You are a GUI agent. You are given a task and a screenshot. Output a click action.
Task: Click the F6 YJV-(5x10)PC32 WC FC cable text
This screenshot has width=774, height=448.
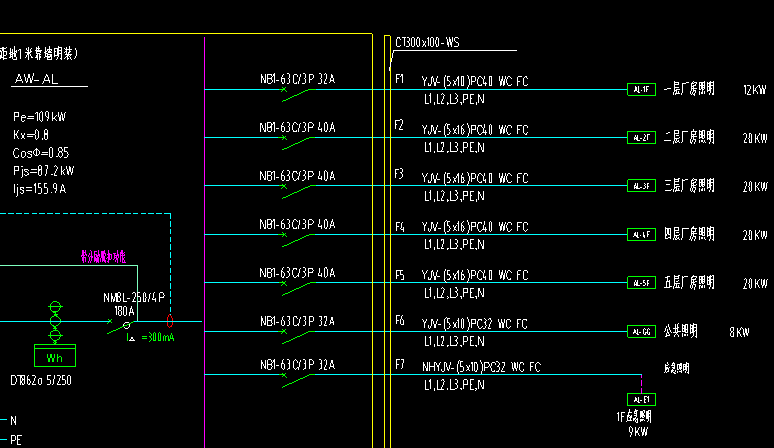tap(475, 324)
